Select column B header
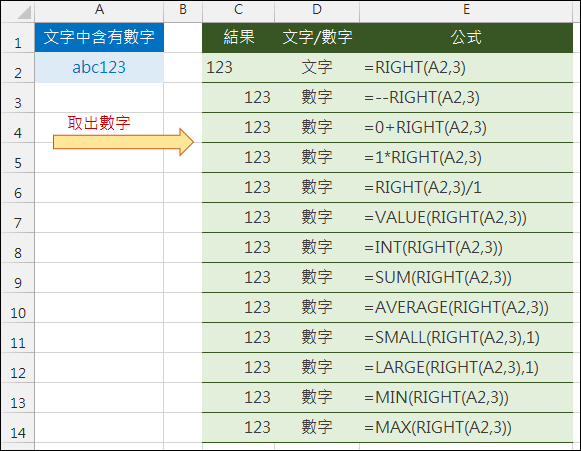The height and width of the screenshot is (451, 581). click(183, 10)
